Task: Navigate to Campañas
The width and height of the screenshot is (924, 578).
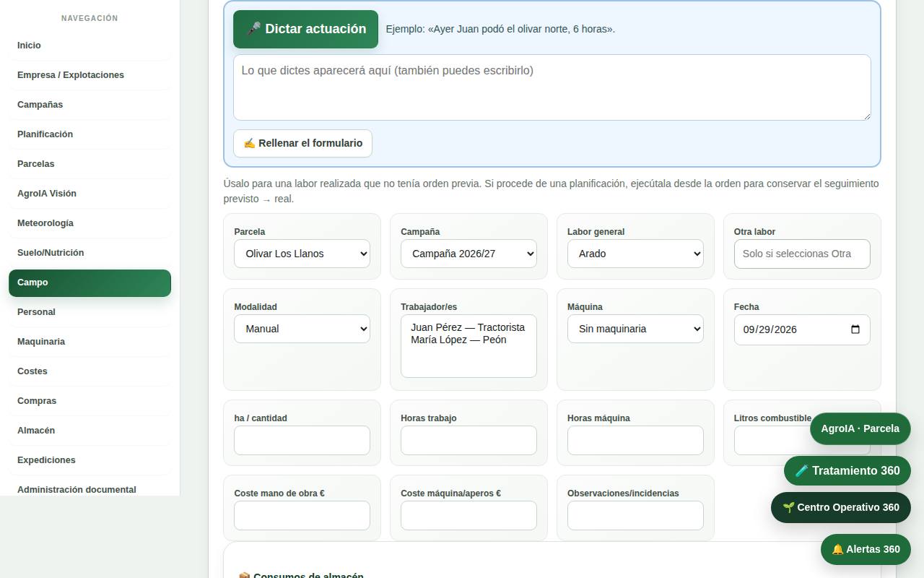Action: pos(90,105)
